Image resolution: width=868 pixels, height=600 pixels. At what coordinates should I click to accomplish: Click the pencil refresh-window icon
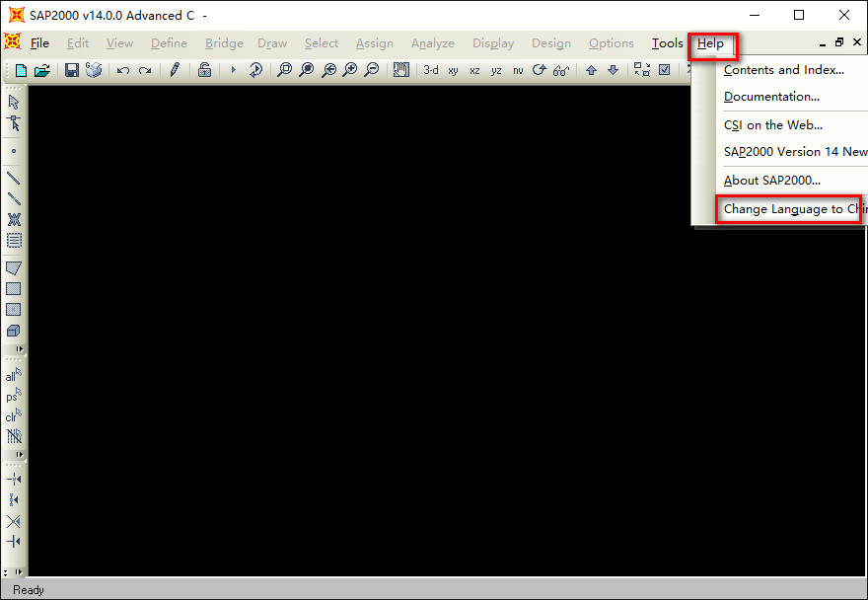[x=175, y=70]
